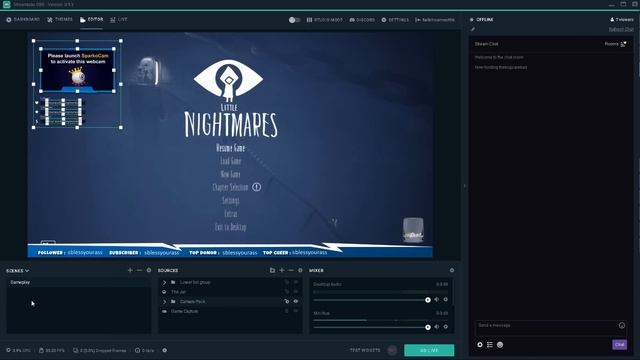The image size is (640, 360).
Task: Remove selected source with minus icon
Action: (291, 270)
